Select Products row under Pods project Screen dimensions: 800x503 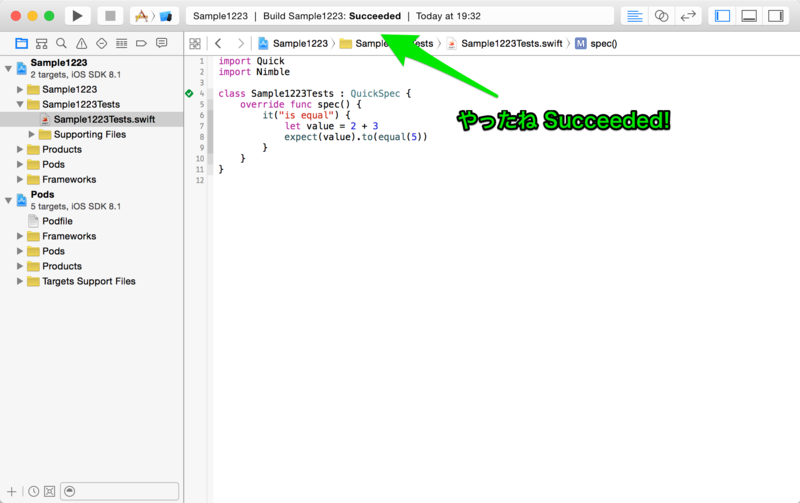point(92,266)
